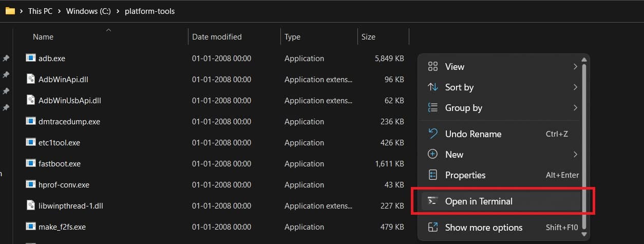This screenshot has width=644, height=244.
Task: Expand the Sort by submenu
Action: pos(575,87)
